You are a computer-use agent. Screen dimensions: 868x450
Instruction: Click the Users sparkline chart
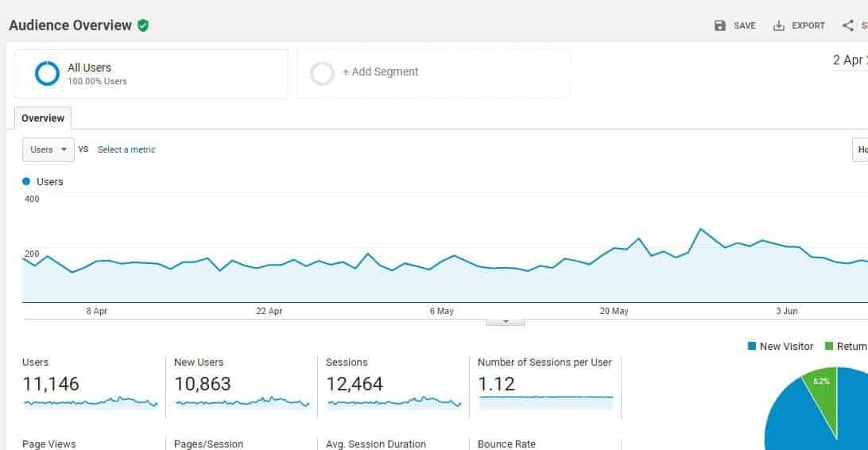tap(91, 403)
